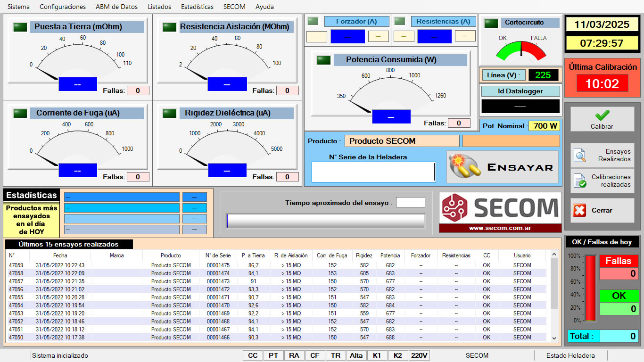Click the green checkmark Calibrar icon
This screenshot has height=362, width=644.
click(602, 115)
